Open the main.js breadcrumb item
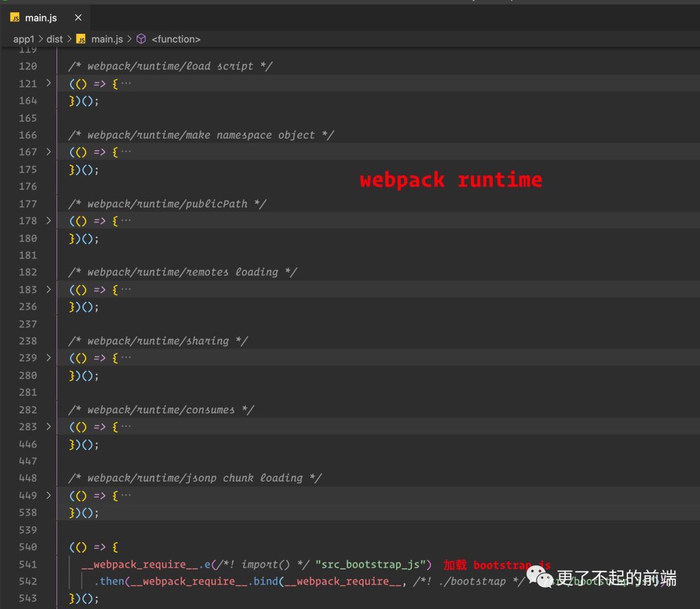Image resolution: width=700 pixels, height=609 pixels. [x=107, y=40]
